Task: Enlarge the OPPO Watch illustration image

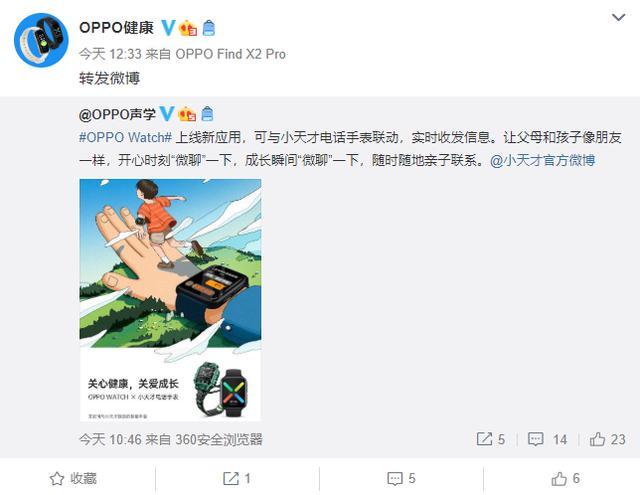Action: click(170, 300)
